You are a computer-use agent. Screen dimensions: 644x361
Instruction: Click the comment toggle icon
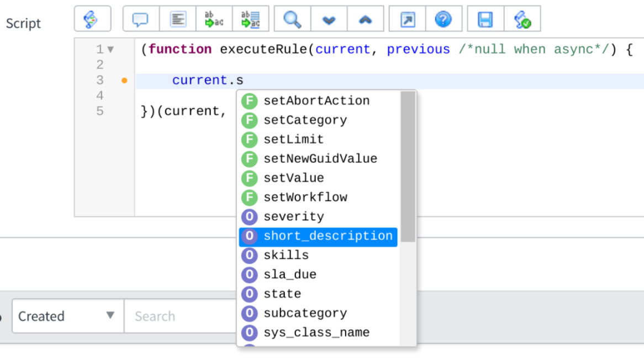(140, 19)
